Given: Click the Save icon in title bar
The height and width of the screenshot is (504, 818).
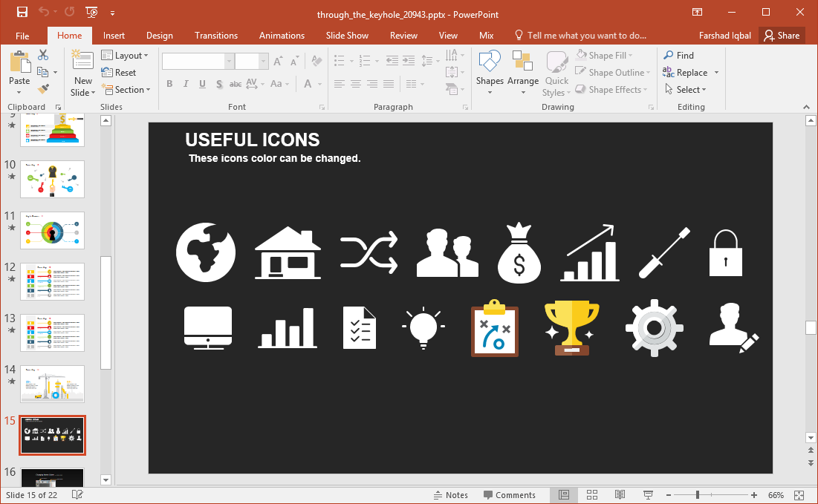Looking at the screenshot, I should coord(22,12).
